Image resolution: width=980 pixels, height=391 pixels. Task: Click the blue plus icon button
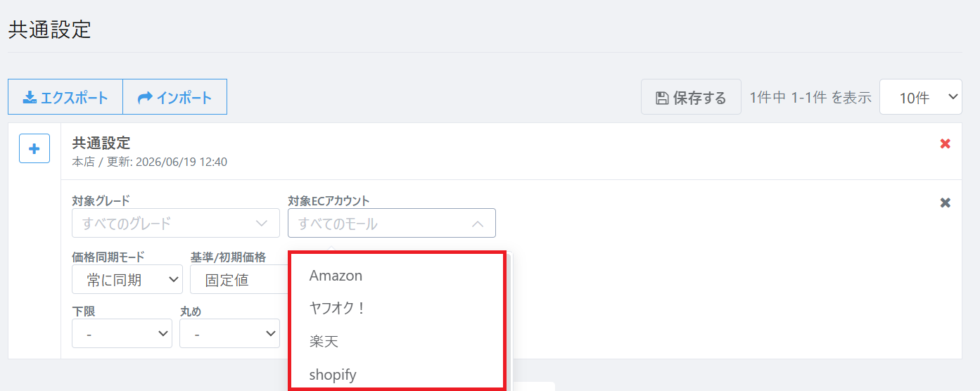point(34,148)
